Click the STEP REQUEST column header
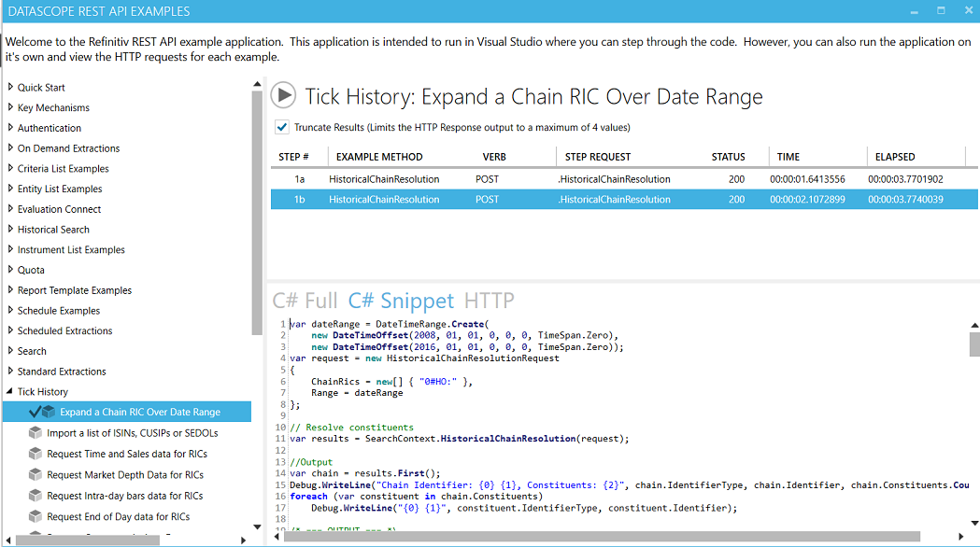The height and width of the screenshot is (547, 980). 598,157
